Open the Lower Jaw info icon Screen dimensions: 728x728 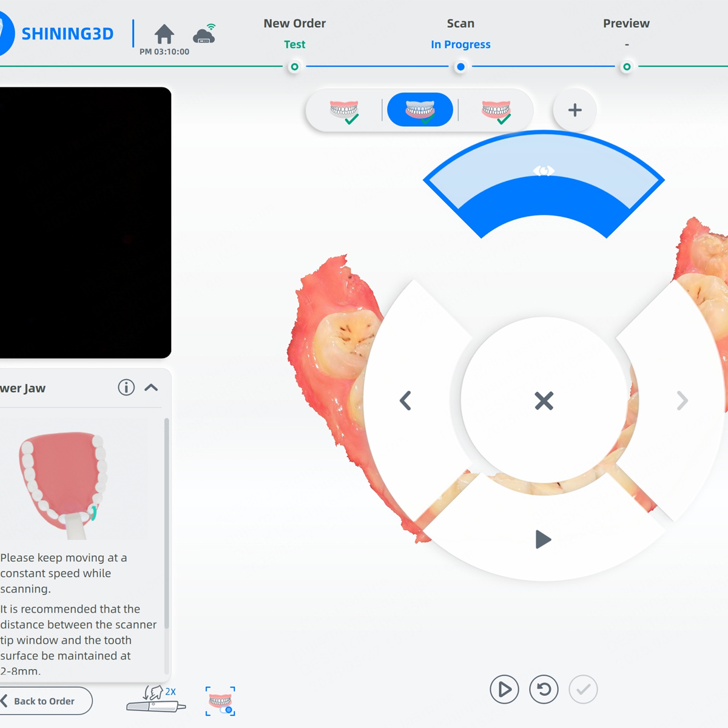tap(126, 388)
